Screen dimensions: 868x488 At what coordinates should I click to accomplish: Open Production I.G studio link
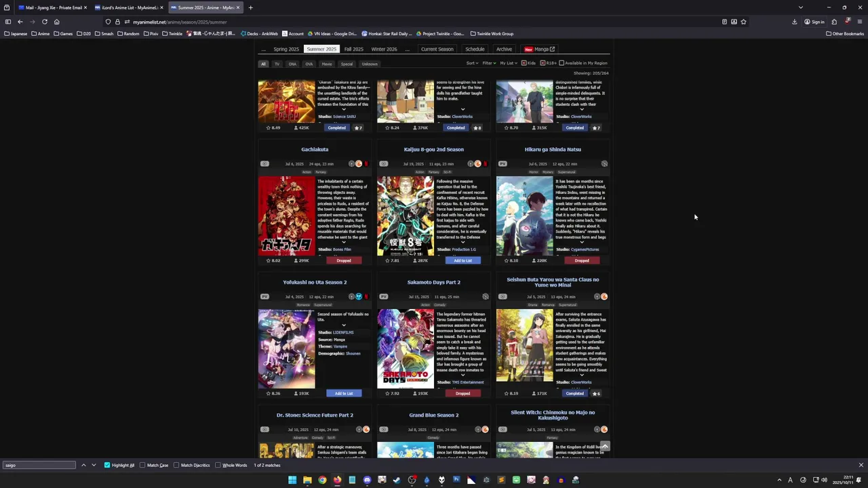(x=464, y=249)
